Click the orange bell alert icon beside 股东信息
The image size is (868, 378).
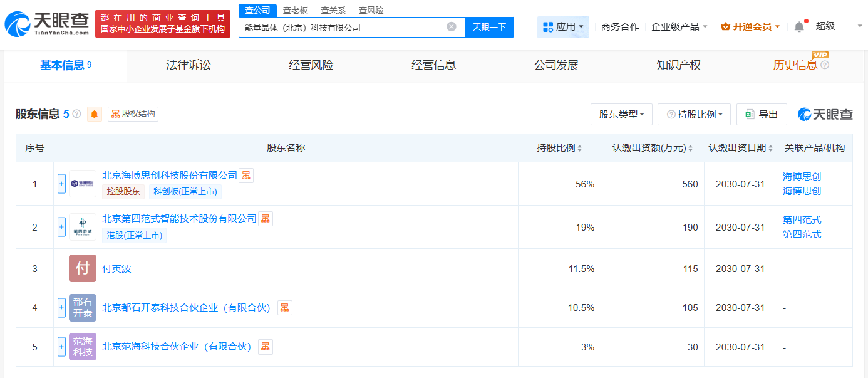click(95, 114)
